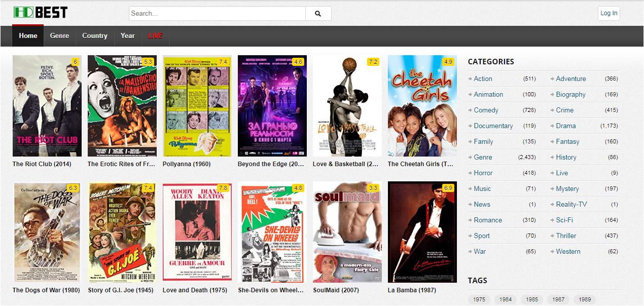Click the HD BEST site logo
Screen dimensions: 644x306
tap(41, 13)
